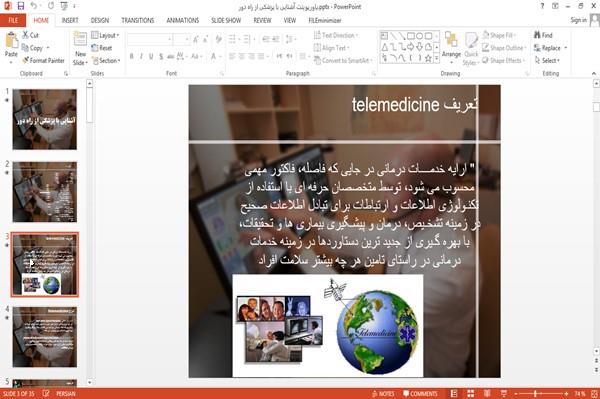Open Shape Outline dropdown
Screen dimensions: 600x399
(504, 48)
